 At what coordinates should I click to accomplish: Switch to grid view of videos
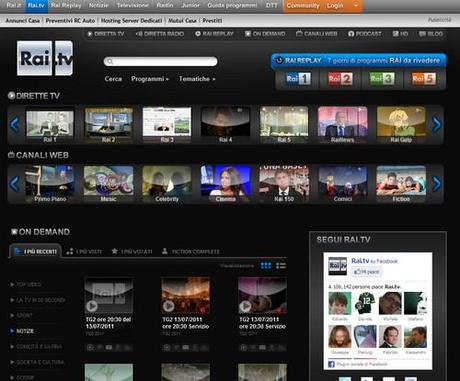pyautogui.click(x=266, y=266)
